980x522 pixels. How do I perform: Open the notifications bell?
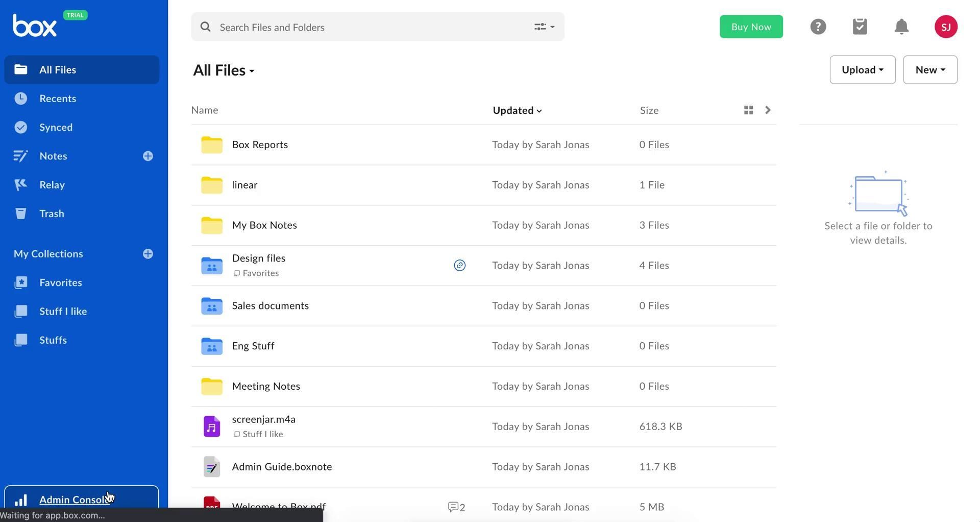901,27
